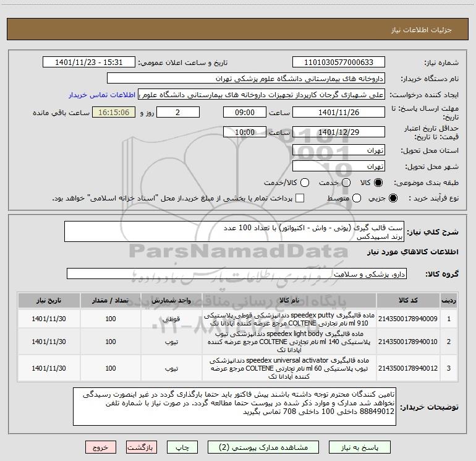Click the quantity 100 in speedex putty row
This screenshot has width=476, height=461.
pos(111,319)
